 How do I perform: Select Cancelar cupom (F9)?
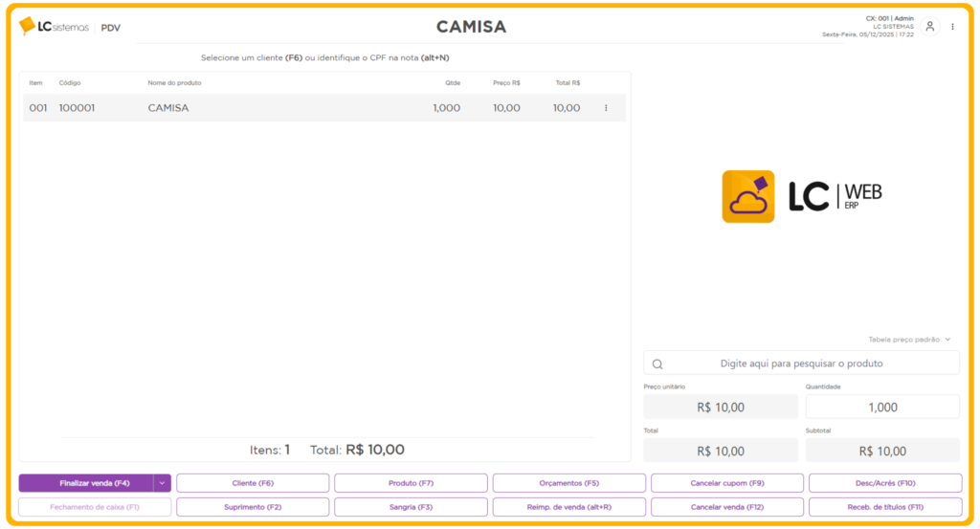727,483
